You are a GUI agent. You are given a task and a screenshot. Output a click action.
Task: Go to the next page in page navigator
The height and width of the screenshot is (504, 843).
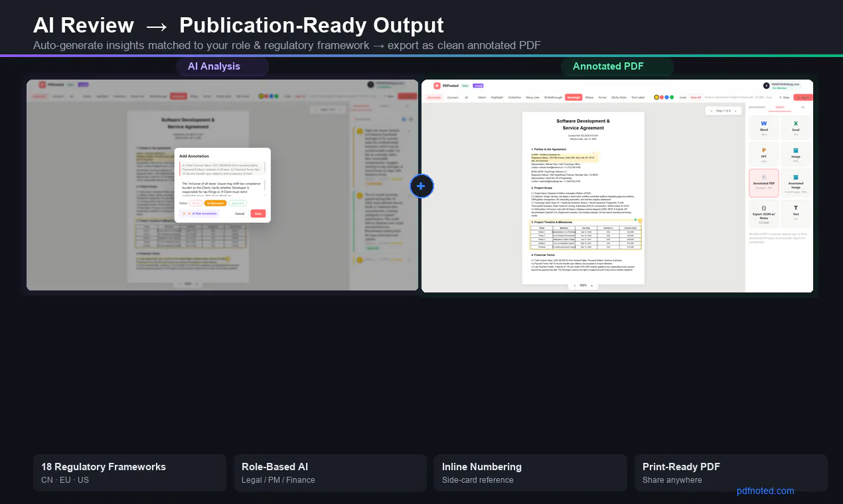[x=735, y=111]
